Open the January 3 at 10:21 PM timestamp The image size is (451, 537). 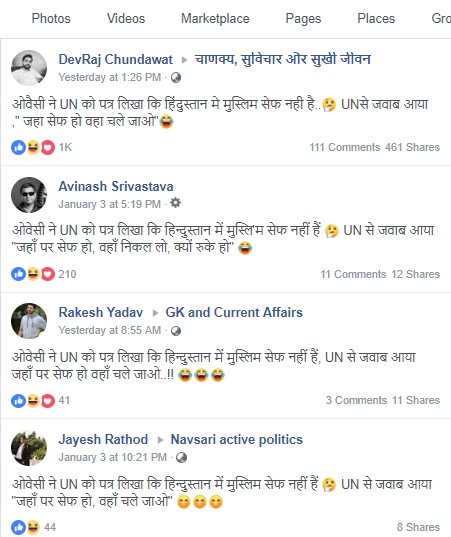click(x=112, y=458)
